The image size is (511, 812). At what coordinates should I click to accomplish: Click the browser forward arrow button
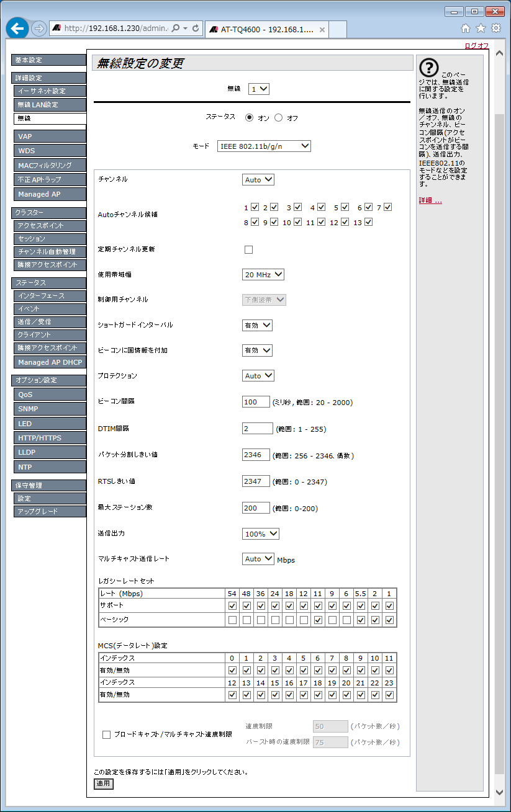(39, 29)
